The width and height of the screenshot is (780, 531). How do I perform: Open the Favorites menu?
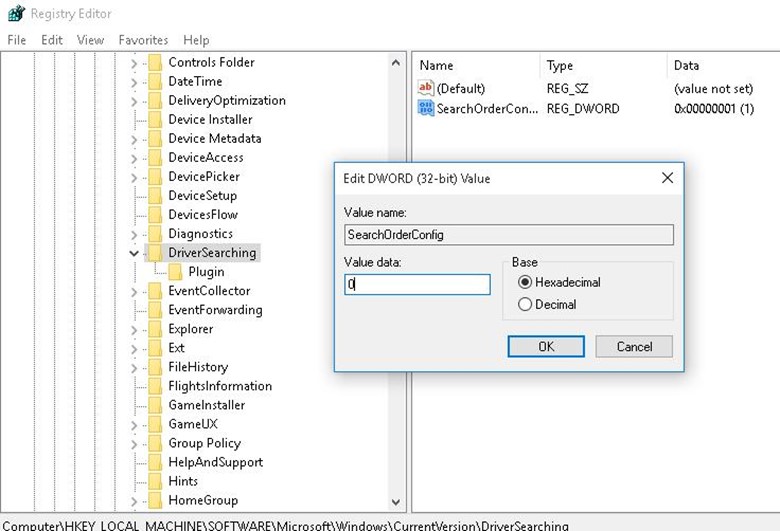[x=143, y=40]
